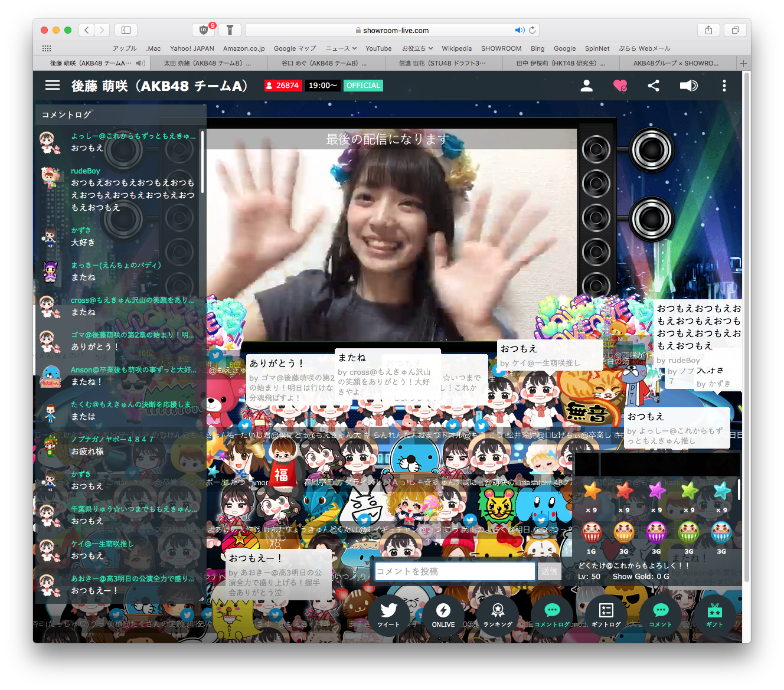
Task: Click ノブナガノヤボー4847 username in comment log
Action: click(x=112, y=439)
